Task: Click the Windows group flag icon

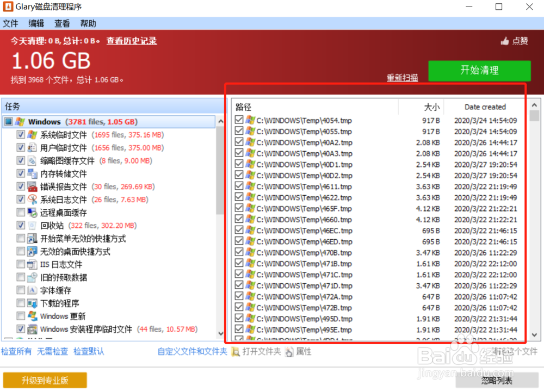Action: click(x=20, y=122)
